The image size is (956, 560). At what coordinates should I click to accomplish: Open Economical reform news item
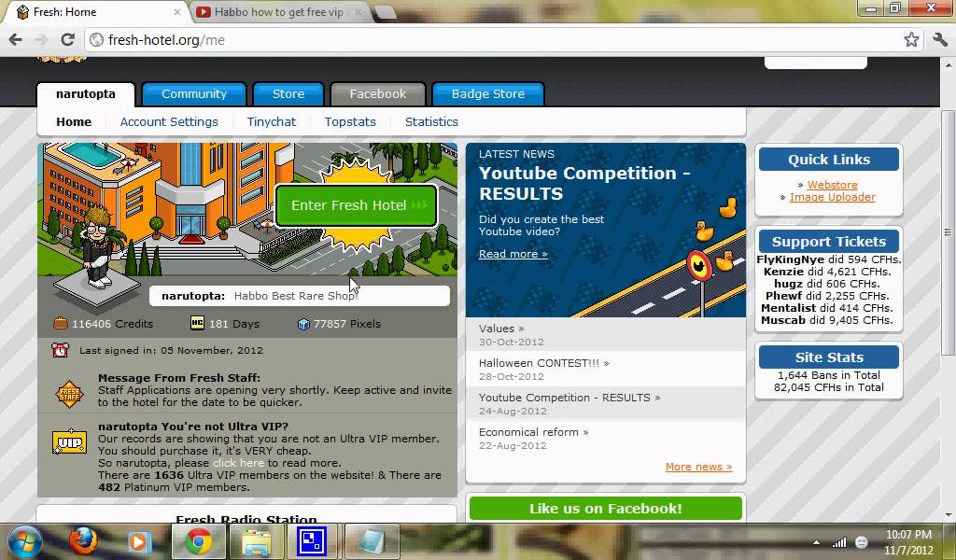(x=533, y=432)
